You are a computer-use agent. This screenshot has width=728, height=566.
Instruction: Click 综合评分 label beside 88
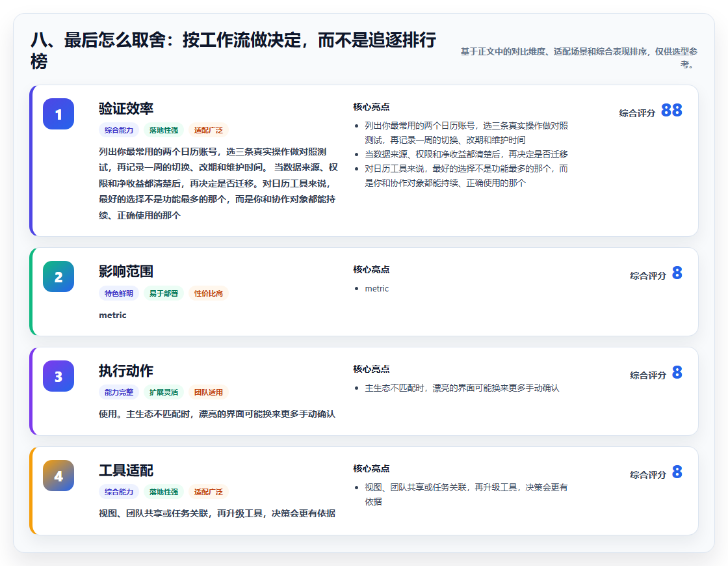pos(637,113)
